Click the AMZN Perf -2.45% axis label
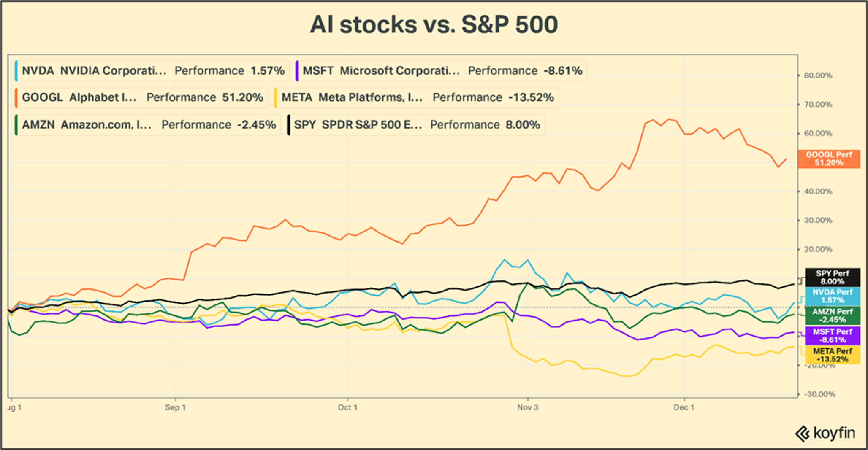Image resolution: width=868 pixels, height=450 pixels. [832, 315]
